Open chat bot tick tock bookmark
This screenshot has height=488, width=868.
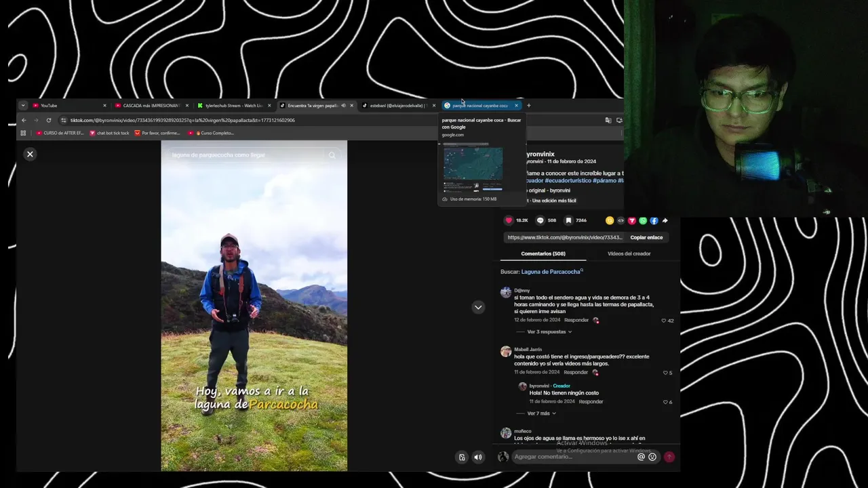click(109, 134)
